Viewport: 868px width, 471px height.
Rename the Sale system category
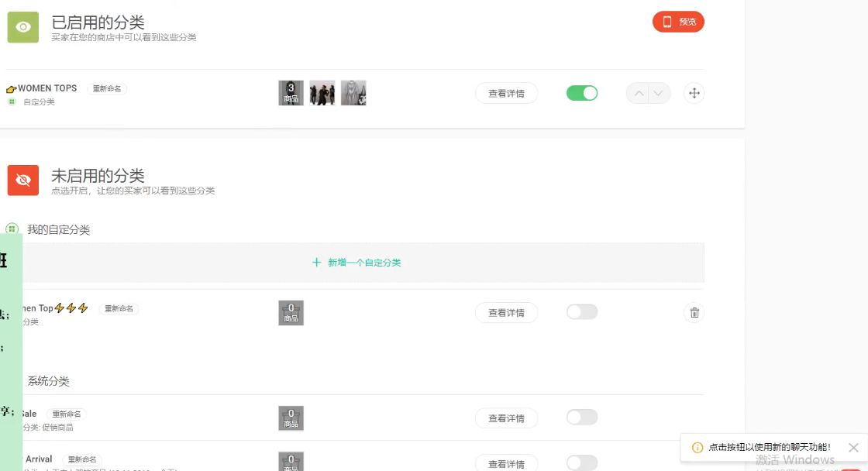67,414
